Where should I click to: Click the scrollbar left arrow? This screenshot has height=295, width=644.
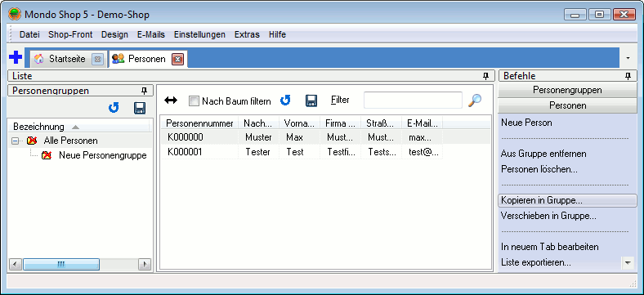[16, 264]
